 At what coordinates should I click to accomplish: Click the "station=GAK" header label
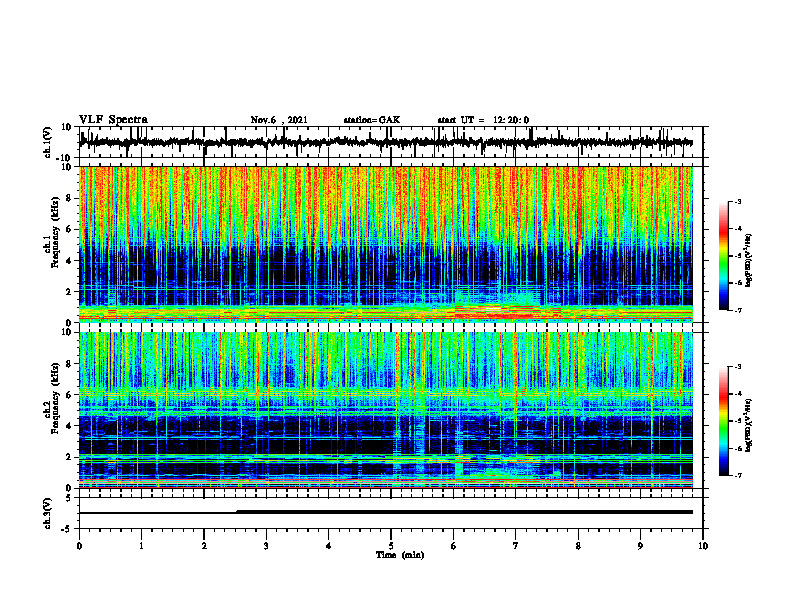pos(372,120)
